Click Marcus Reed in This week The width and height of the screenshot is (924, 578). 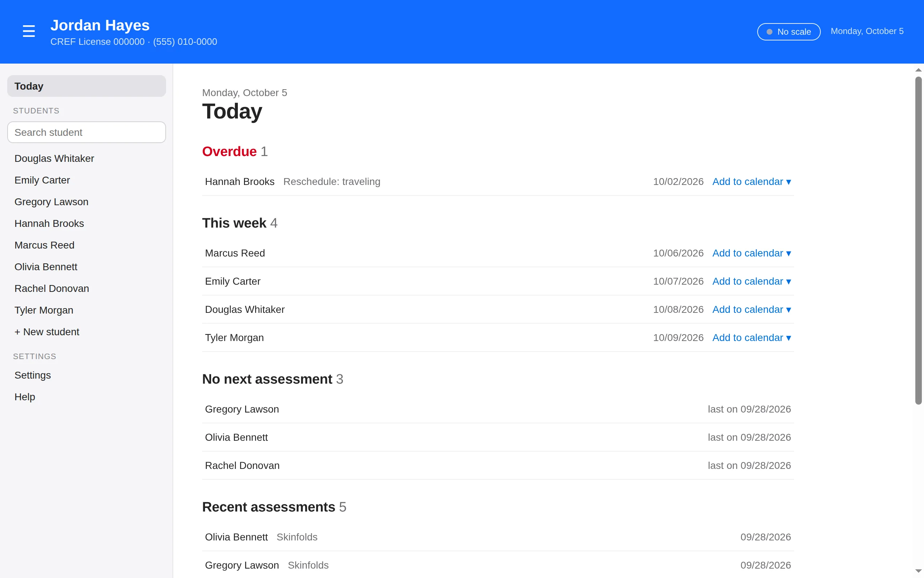click(x=235, y=253)
